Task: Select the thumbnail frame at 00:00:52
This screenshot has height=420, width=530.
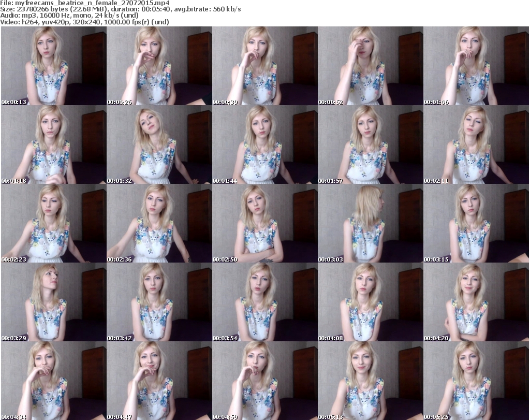Action: tap(371, 66)
